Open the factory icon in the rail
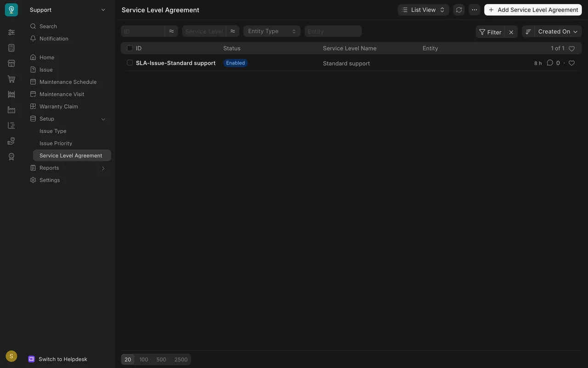 pyautogui.click(x=11, y=110)
